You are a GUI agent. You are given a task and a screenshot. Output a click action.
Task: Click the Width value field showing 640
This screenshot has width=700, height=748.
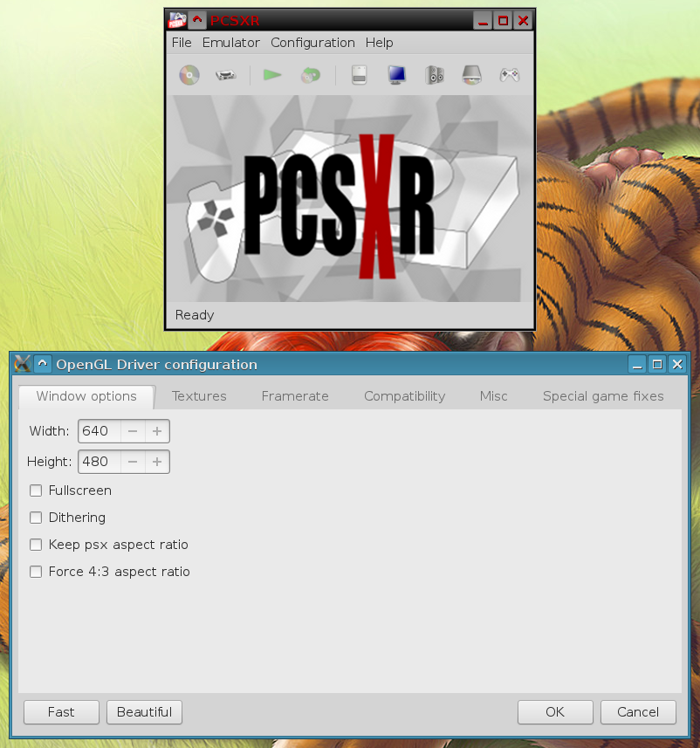[100, 431]
